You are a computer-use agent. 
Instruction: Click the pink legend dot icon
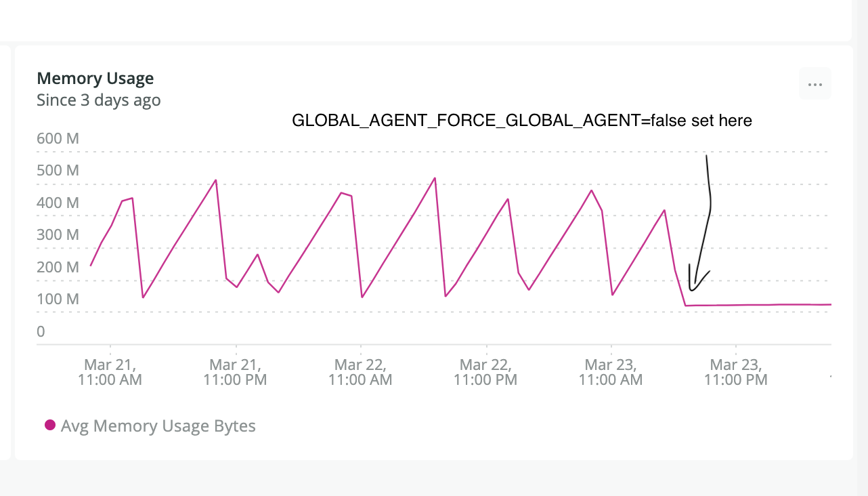pos(50,426)
